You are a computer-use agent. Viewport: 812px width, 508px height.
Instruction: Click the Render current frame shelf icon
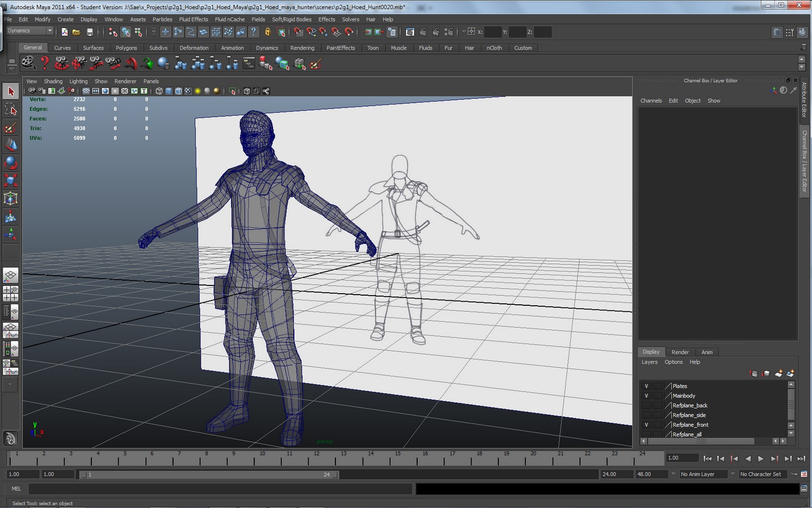pos(29,63)
